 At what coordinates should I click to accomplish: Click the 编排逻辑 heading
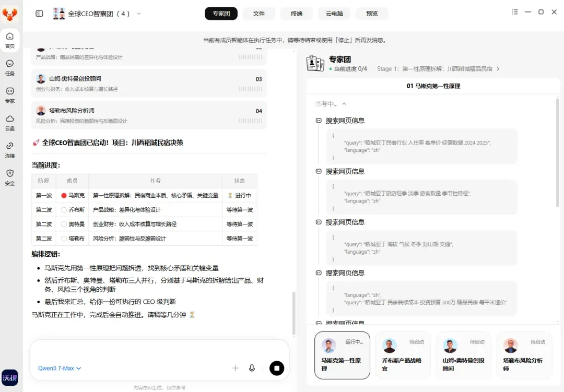point(45,254)
